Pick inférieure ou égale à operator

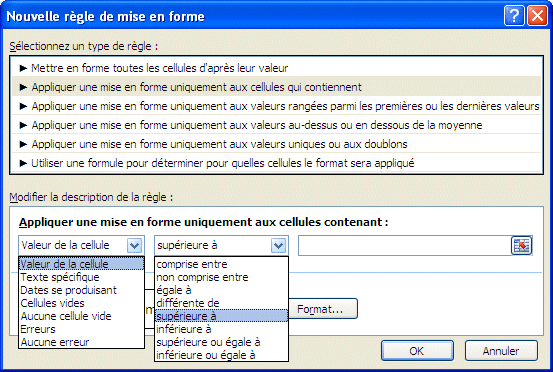click(221, 355)
